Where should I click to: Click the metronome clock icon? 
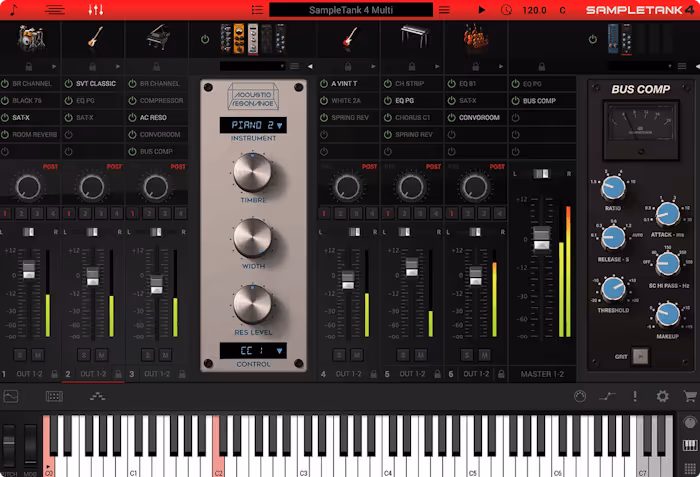tap(506, 10)
